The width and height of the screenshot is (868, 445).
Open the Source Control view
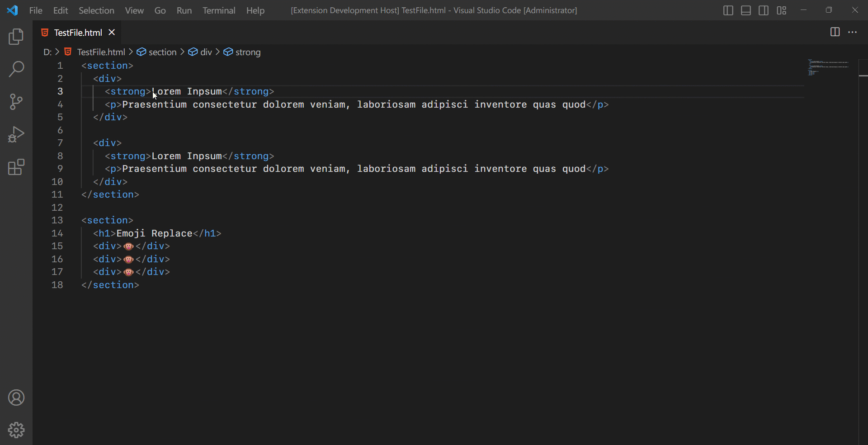16,102
